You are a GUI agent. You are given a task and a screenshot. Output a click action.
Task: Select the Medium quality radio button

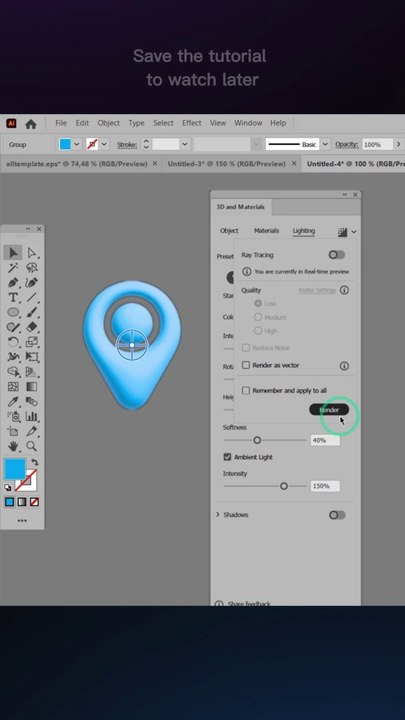click(258, 317)
